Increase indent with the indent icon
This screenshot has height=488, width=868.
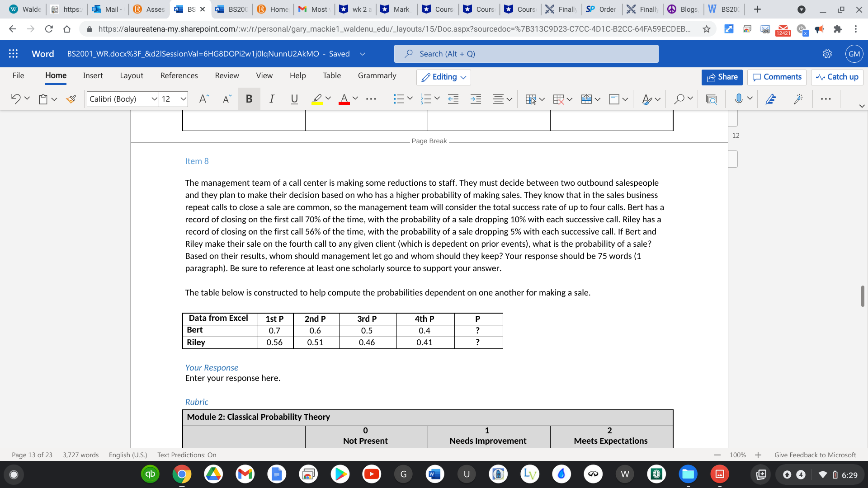(x=476, y=99)
